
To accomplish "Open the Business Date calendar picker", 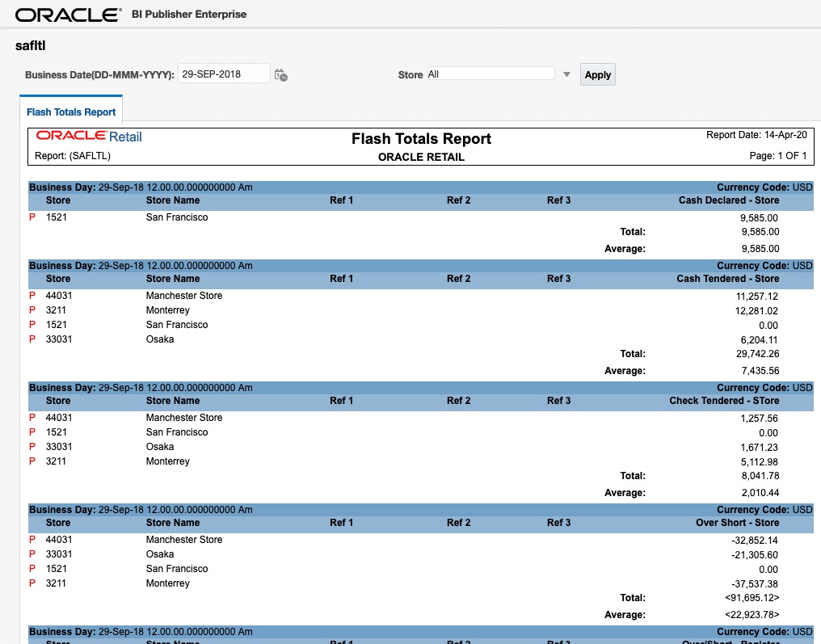I will click(x=281, y=74).
